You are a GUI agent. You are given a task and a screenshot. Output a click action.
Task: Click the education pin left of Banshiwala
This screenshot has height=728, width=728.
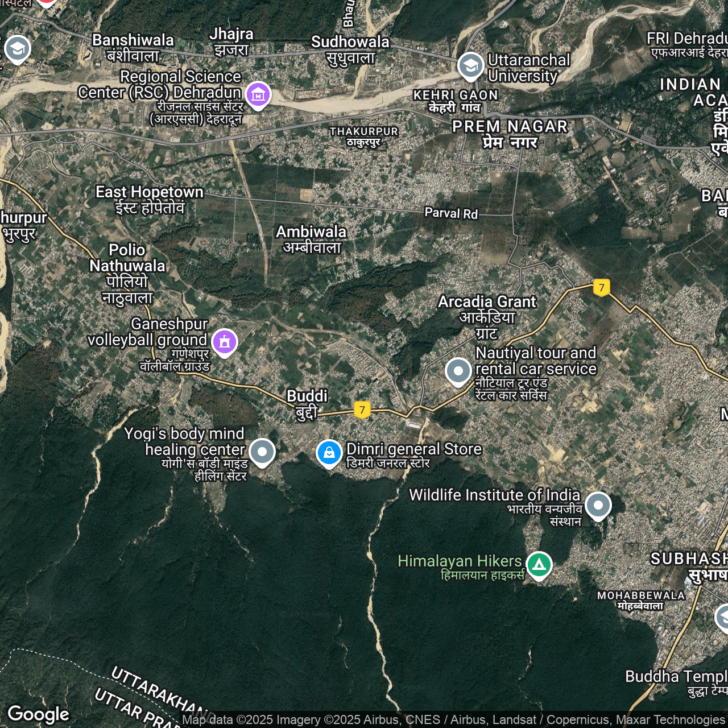[x=18, y=49]
